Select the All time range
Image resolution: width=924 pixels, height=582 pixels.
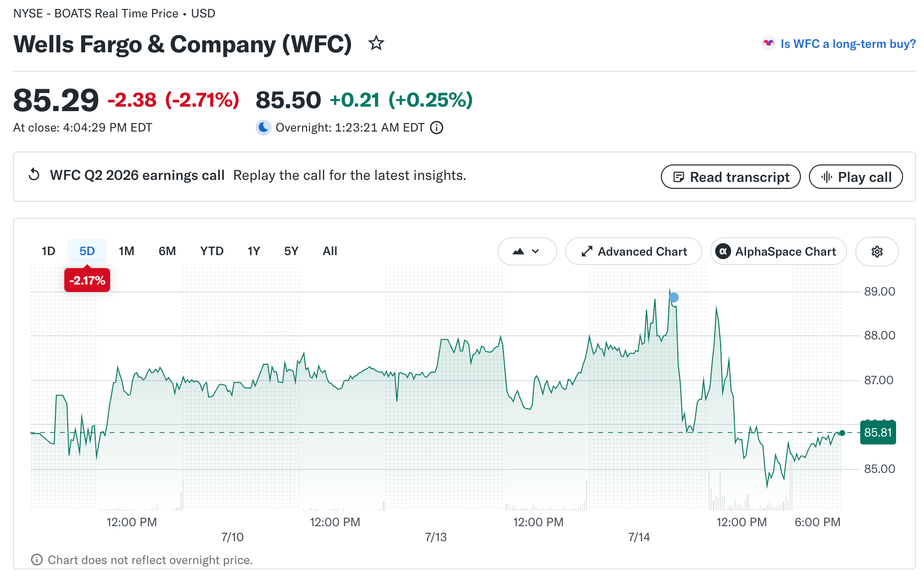[x=330, y=251]
